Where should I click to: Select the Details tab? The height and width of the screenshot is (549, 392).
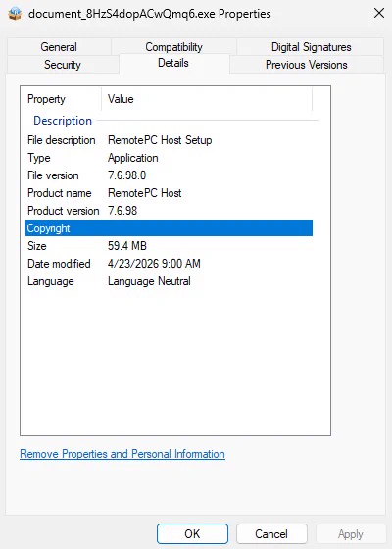point(173,63)
